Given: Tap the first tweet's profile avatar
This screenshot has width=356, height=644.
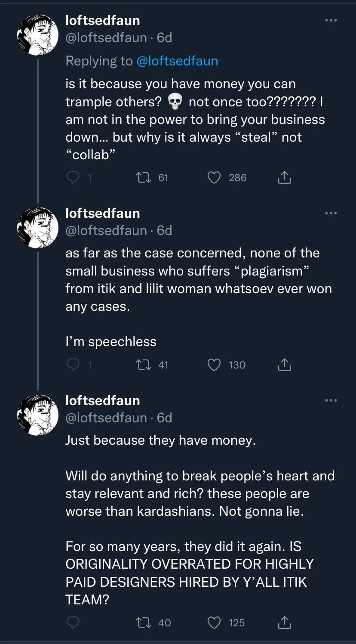Looking at the screenshot, I should 37,35.
